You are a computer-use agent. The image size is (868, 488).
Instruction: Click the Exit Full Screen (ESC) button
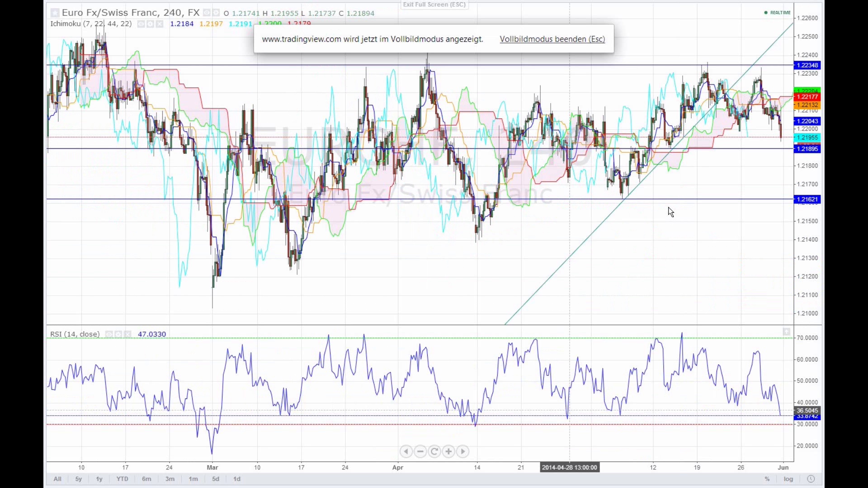(x=434, y=5)
